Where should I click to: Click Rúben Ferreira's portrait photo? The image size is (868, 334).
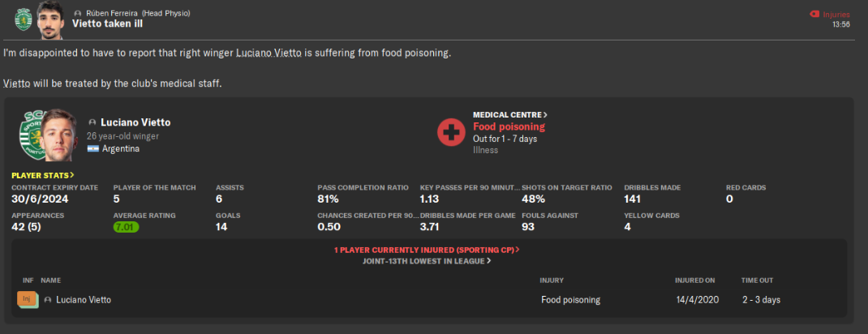49,20
